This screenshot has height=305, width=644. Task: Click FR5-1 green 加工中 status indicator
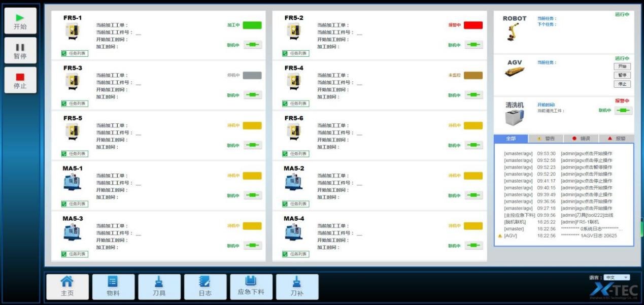(252, 25)
